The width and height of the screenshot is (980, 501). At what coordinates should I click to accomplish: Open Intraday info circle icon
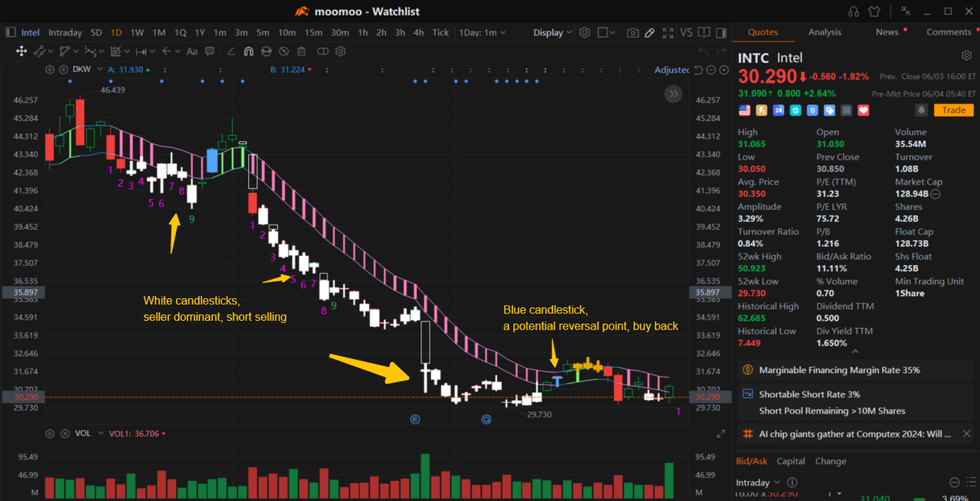tap(792, 483)
